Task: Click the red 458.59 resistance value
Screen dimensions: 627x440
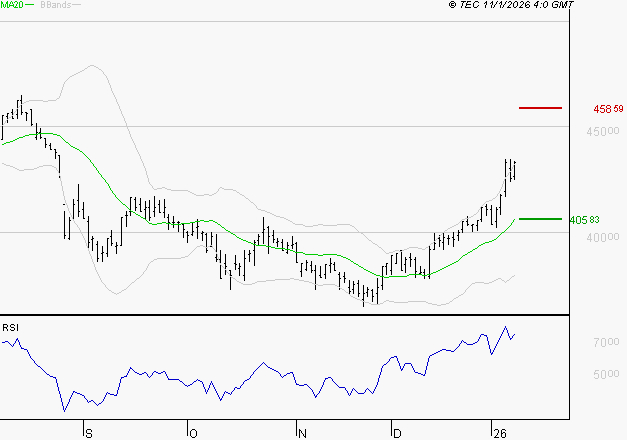Action: (608, 109)
